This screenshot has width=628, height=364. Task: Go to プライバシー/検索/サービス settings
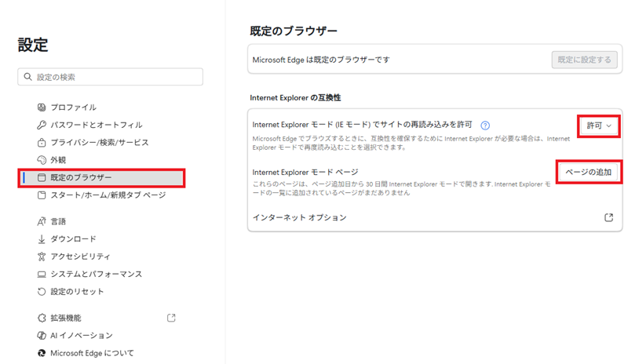101,143
